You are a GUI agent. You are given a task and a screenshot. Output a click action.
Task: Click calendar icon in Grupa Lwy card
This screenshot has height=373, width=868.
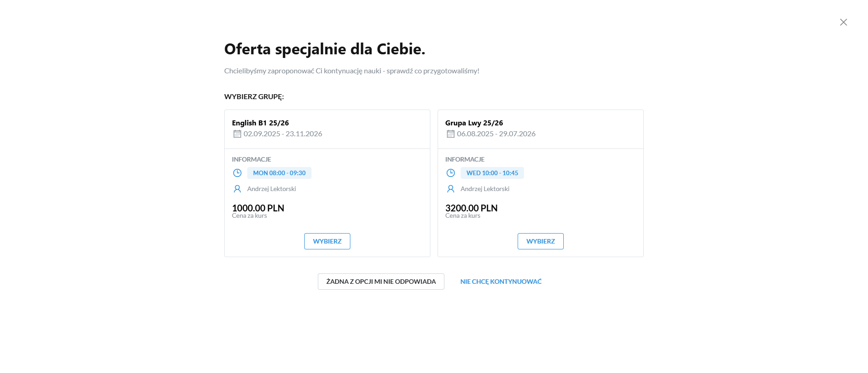tap(450, 134)
